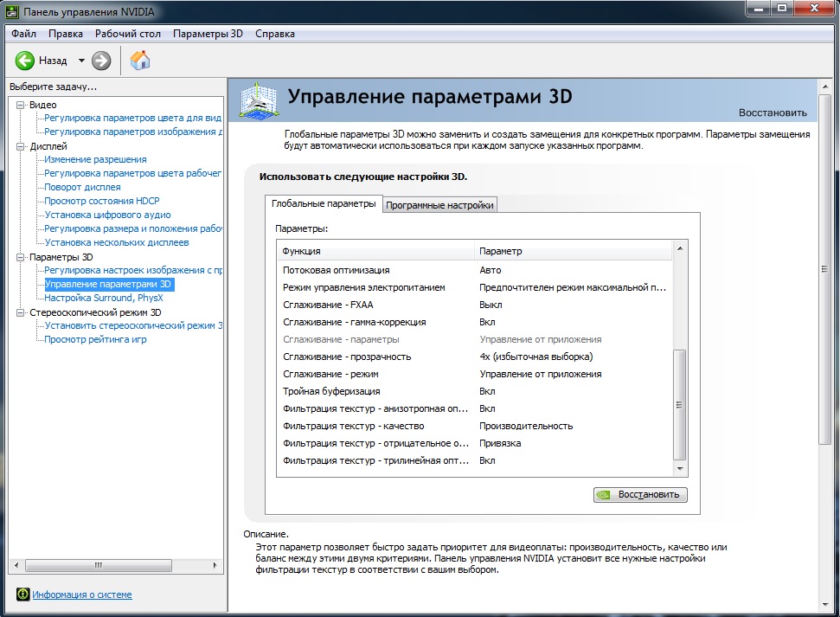Image resolution: width=840 pixels, height=617 pixels.
Task: Open the Файл menu
Action: [x=23, y=34]
